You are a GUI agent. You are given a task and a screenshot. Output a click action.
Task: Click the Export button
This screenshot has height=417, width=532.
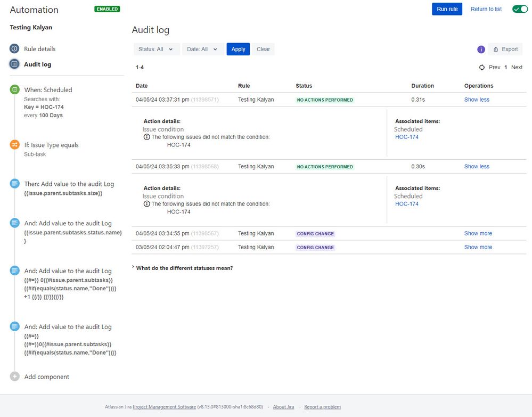click(505, 49)
